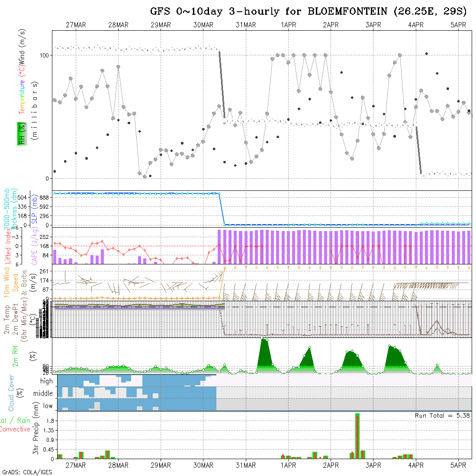The width and height of the screenshot is (476, 476).
Task: Select the 3APR label on the bottom axis
Action: [373, 465]
